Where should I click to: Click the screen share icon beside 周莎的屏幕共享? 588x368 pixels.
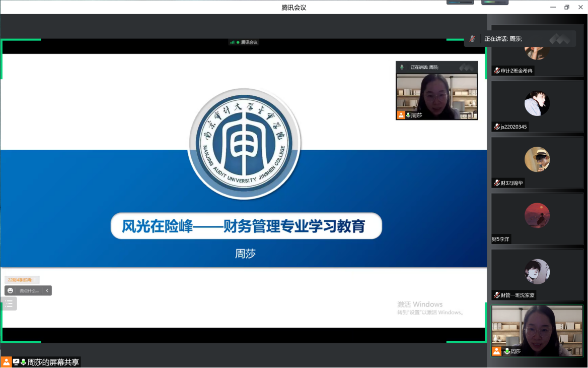point(16,362)
